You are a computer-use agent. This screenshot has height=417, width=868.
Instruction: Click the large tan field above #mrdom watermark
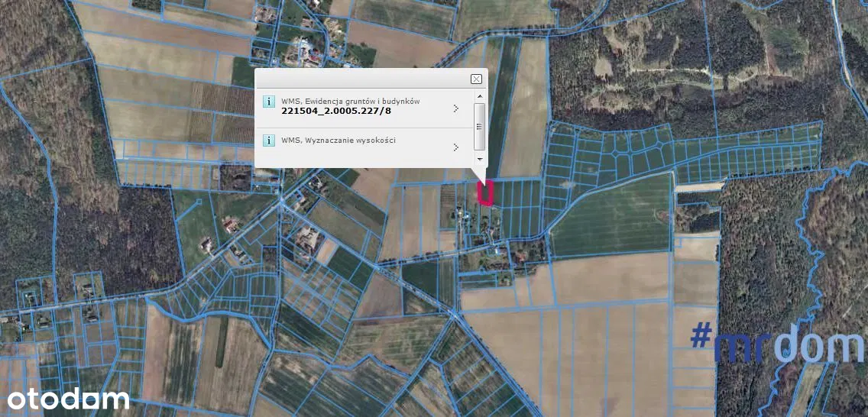(x=611, y=279)
